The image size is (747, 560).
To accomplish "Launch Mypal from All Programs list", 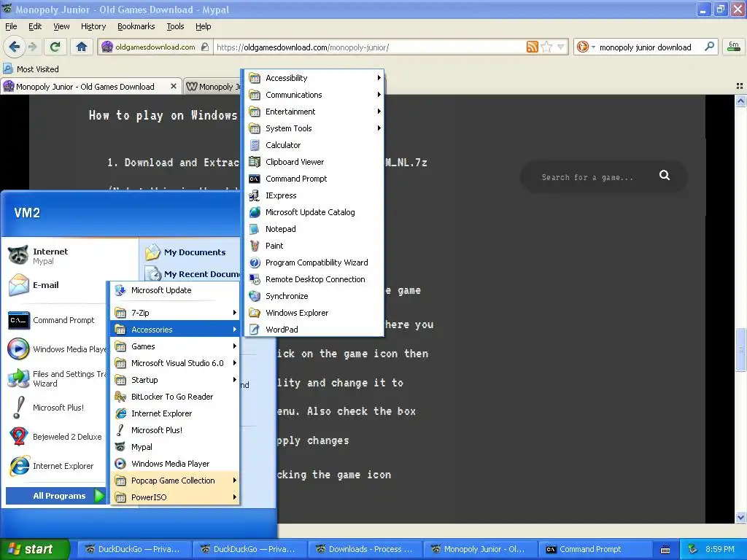I will click(x=175, y=447).
